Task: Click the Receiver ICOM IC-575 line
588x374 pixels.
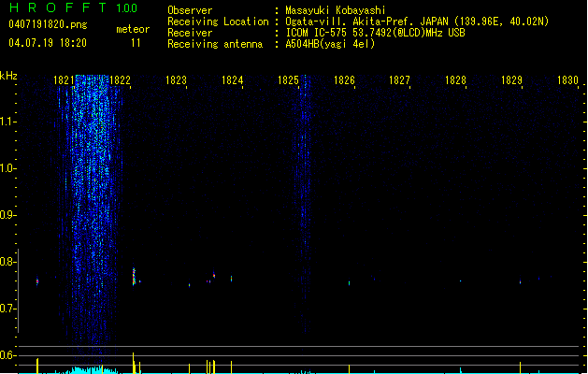Action: point(375,33)
